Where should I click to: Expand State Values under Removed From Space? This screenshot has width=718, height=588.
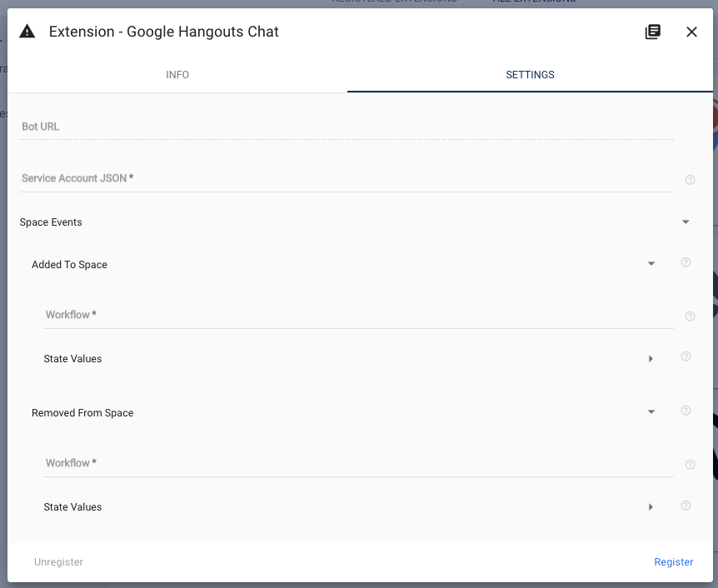click(651, 507)
